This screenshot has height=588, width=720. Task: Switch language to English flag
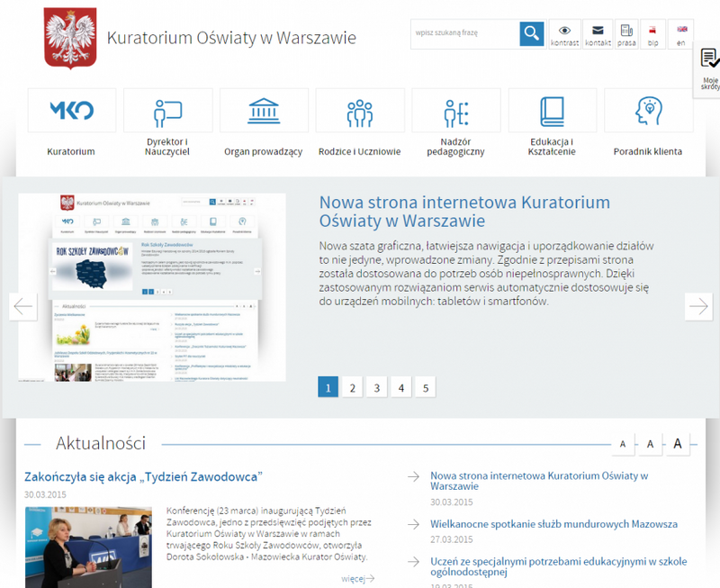pyautogui.click(x=680, y=34)
